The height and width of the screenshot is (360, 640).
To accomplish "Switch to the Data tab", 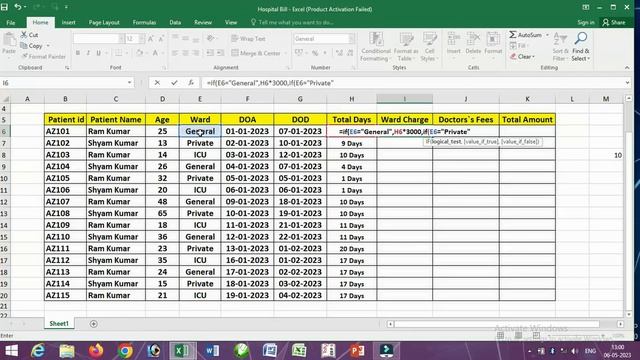I will pyautogui.click(x=175, y=22).
